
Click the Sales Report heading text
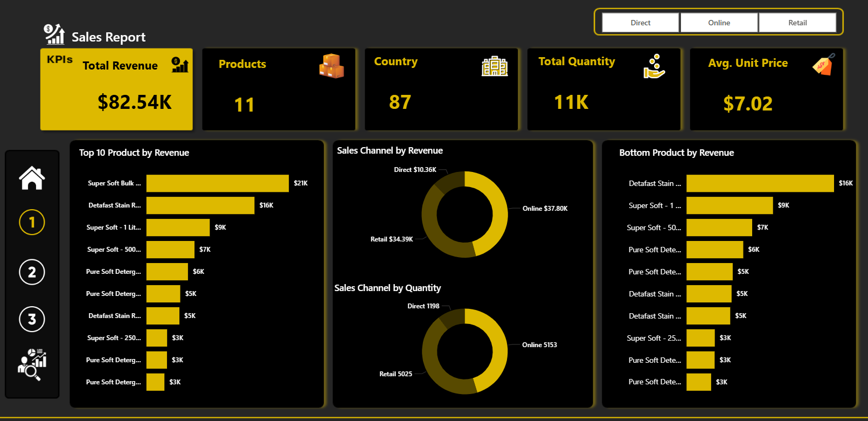[x=109, y=37]
